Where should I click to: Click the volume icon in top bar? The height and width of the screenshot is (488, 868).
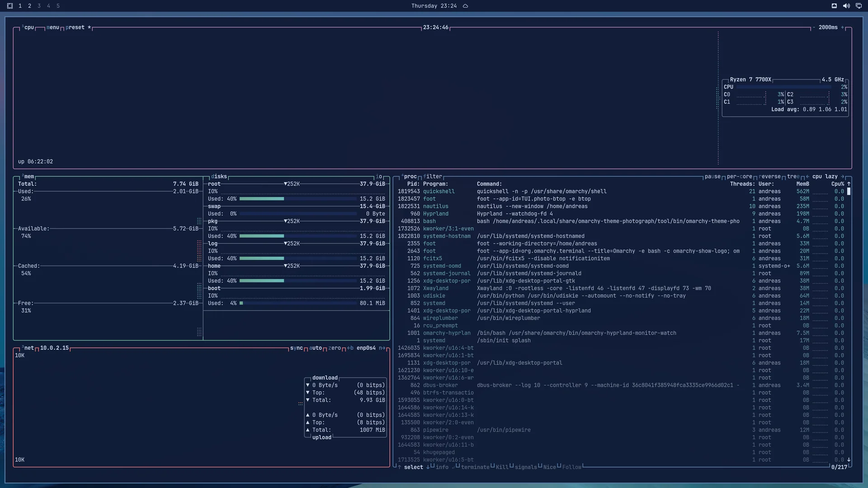(846, 6)
